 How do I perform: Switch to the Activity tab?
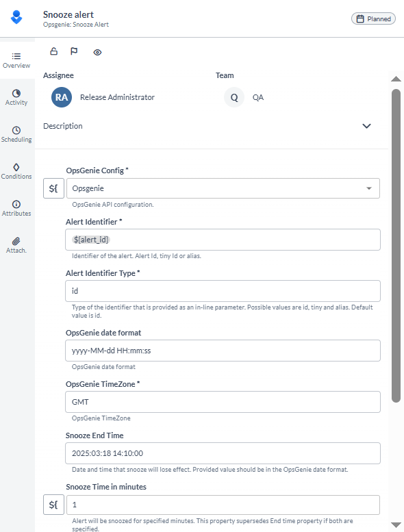tap(16, 97)
